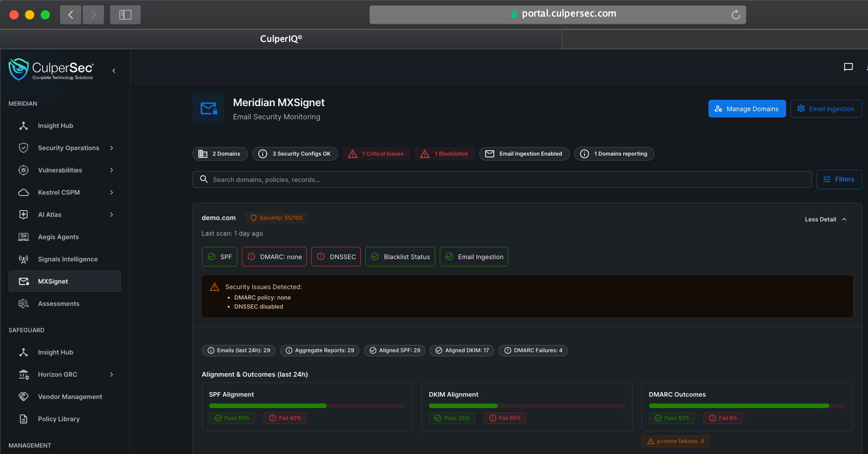Click the portal.culpersec.com address bar
Image resolution: width=868 pixels, height=454 pixels.
[x=558, y=14]
